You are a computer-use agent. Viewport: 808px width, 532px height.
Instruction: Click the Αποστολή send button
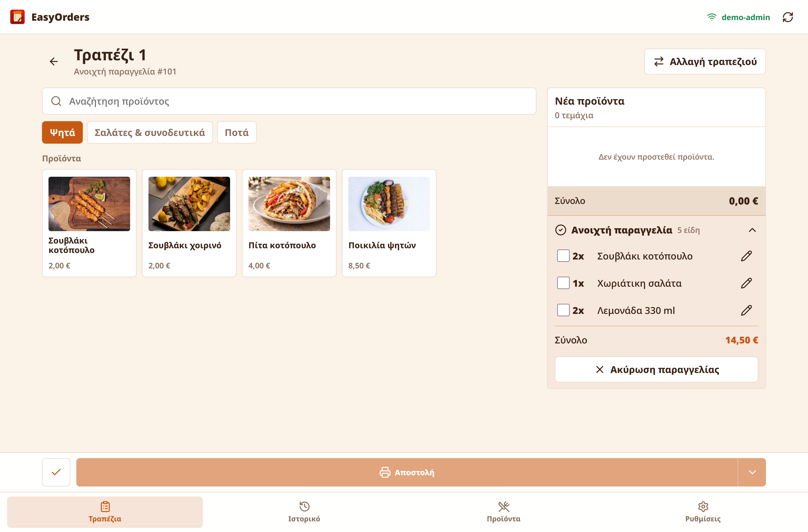click(x=407, y=472)
